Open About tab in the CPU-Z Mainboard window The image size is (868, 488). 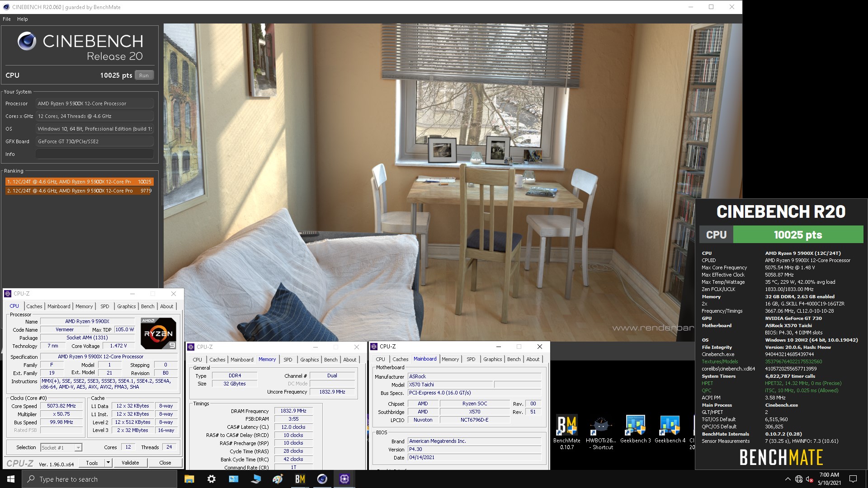(x=533, y=359)
